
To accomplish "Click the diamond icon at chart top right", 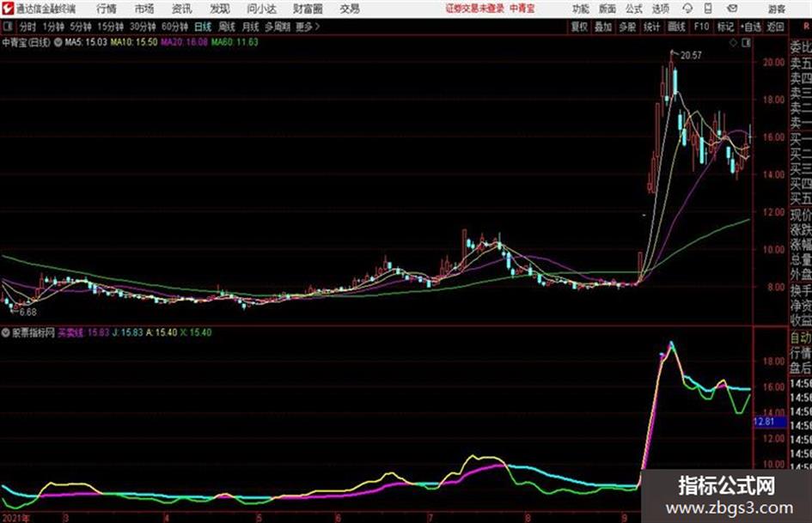I will click(x=733, y=43).
